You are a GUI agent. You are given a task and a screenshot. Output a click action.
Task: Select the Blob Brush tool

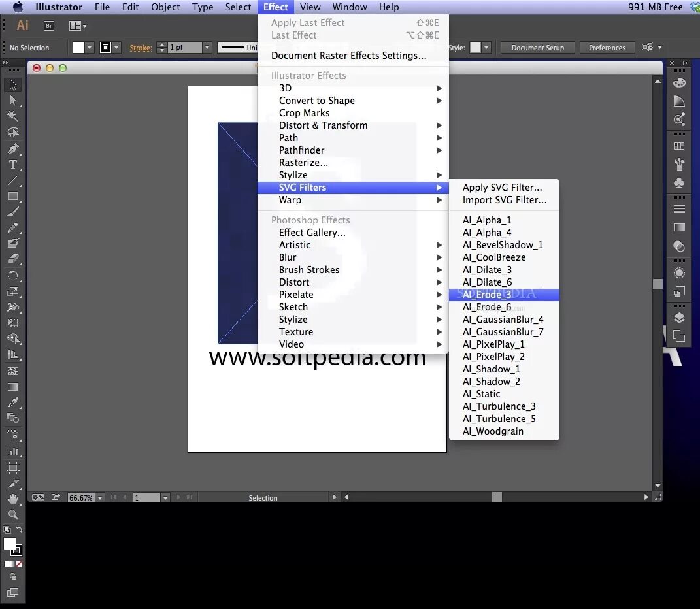coord(13,243)
